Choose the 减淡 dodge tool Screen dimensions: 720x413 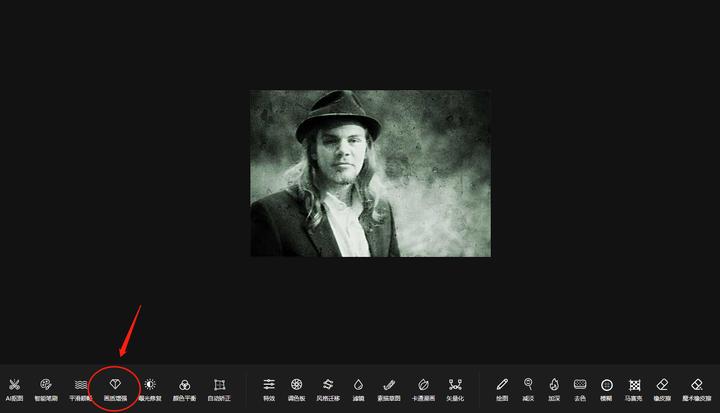pos(528,385)
